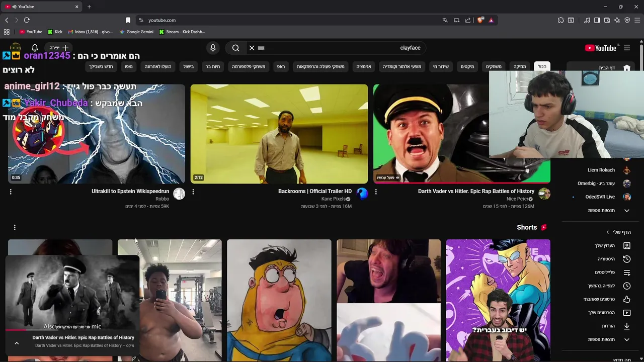644x362 pixels.
Task: Open the YouTube hamburger guide menu
Action: coord(627,48)
